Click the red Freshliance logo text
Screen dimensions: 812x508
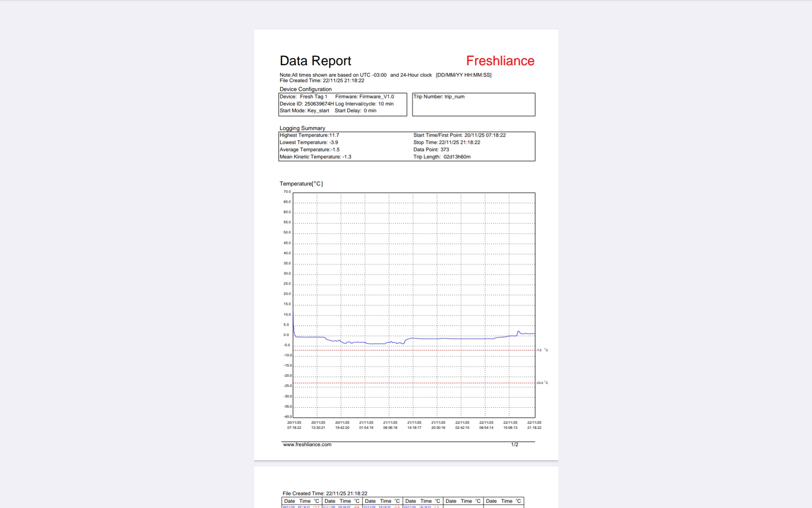[500, 61]
